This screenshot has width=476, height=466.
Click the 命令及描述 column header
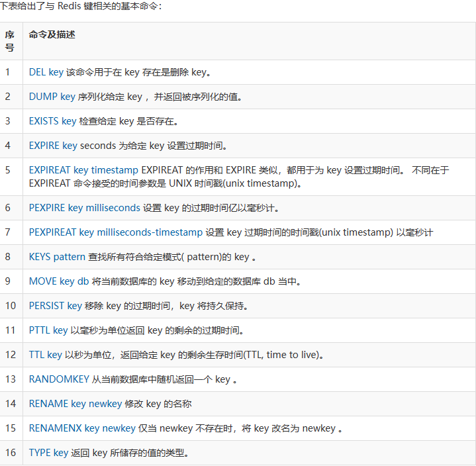click(52, 34)
